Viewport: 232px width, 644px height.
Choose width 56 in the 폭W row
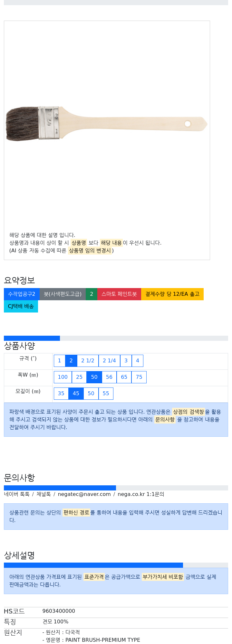click(109, 377)
